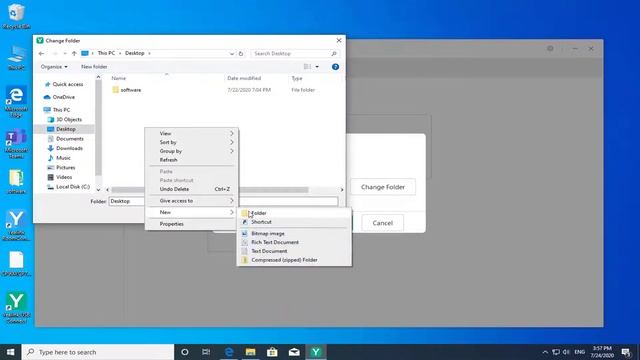The width and height of the screenshot is (640, 360).
Task: Open Microsoft Store on taskbar
Action: click(x=272, y=352)
